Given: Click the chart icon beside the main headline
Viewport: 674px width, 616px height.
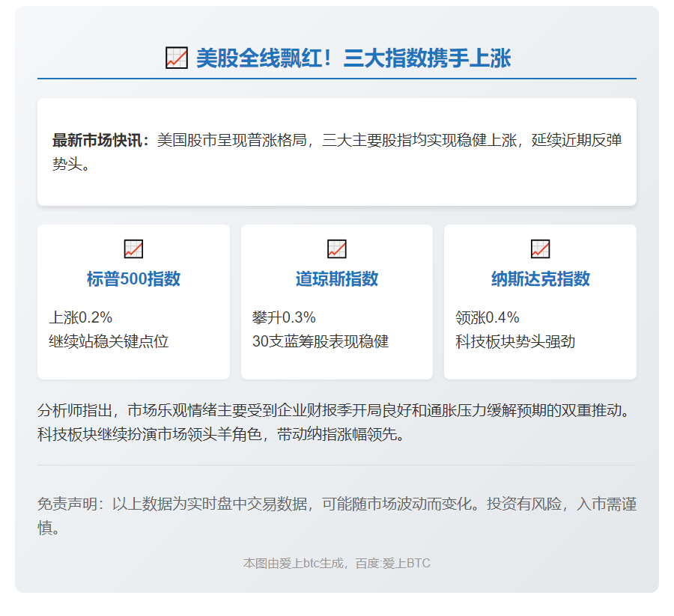Looking at the screenshot, I should click(x=177, y=58).
